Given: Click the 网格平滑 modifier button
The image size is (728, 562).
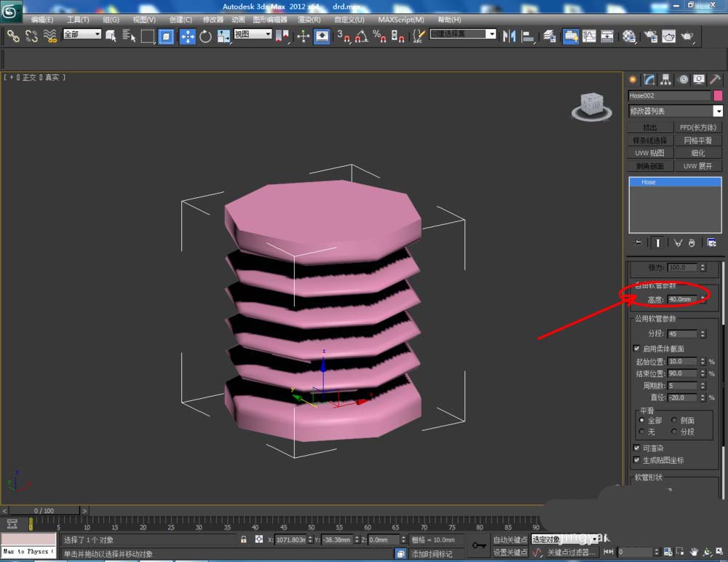Looking at the screenshot, I should [697, 140].
